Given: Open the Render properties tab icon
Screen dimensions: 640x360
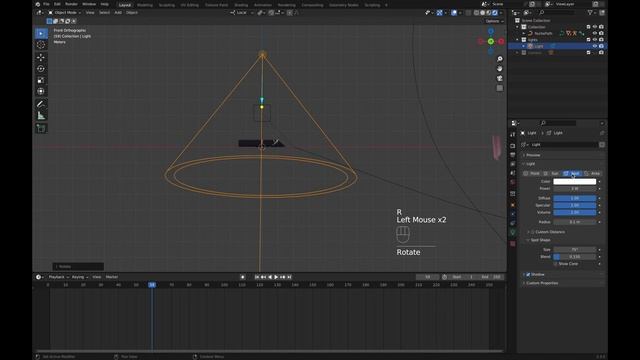Looking at the screenshot, I should [513, 146].
